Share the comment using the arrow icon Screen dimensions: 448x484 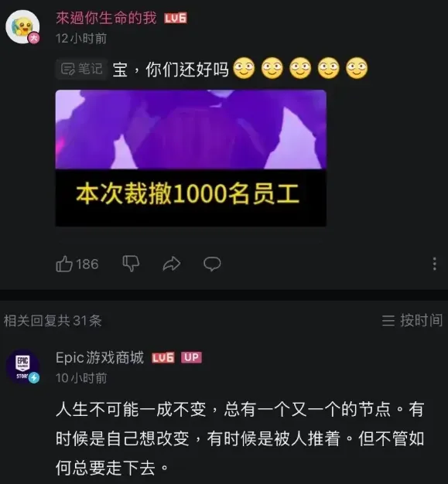[x=172, y=264]
